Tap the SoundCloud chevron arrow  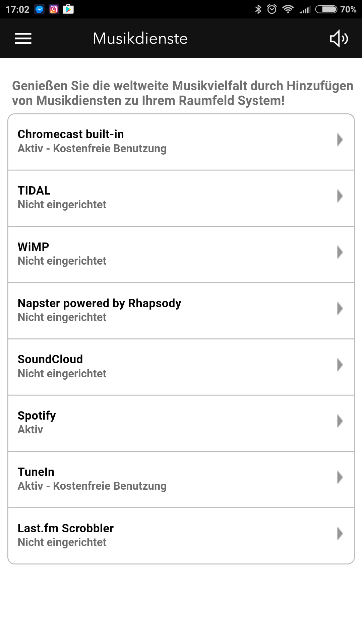(x=340, y=365)
